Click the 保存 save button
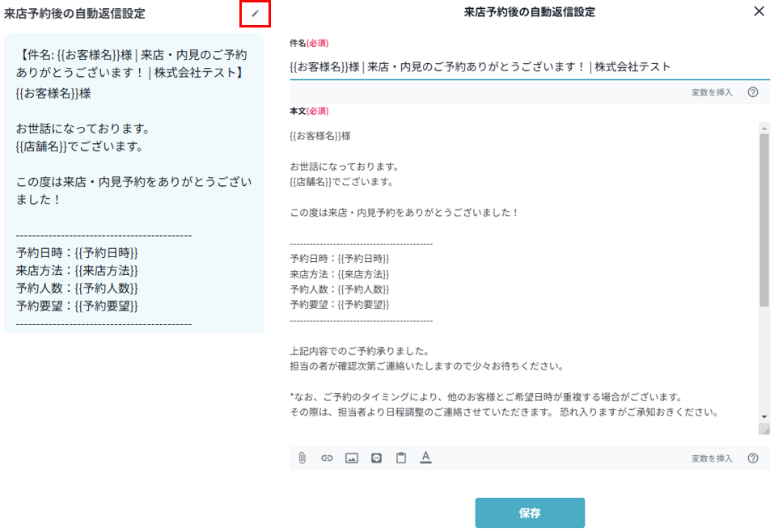This screenshot has width=774, height=532. pos(530,513)
